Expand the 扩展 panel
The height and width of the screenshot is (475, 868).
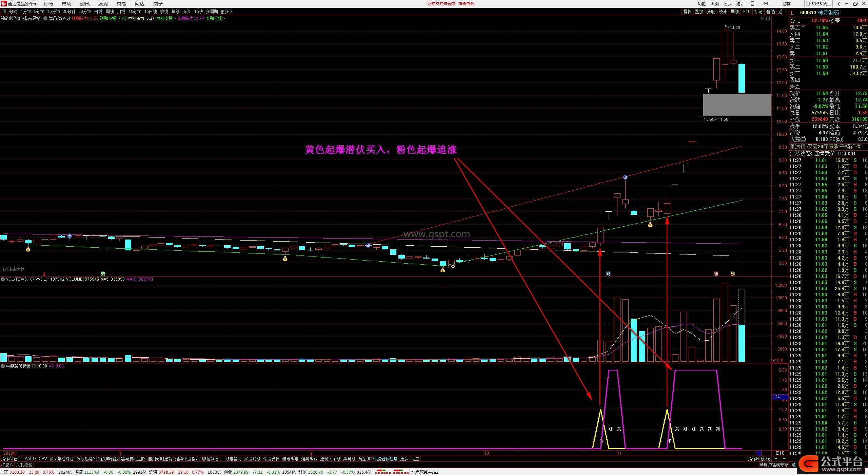point(7,465)
